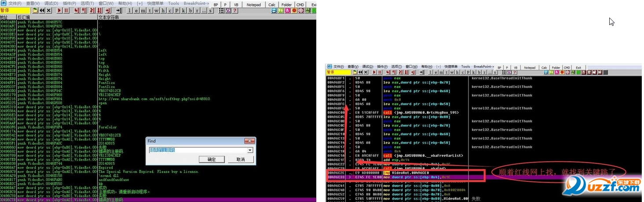Click the Pause icon in the Find-dialog debugger window
Viewport: 644px width, 202px height.
pyautogui.click(x=66, y=11)
